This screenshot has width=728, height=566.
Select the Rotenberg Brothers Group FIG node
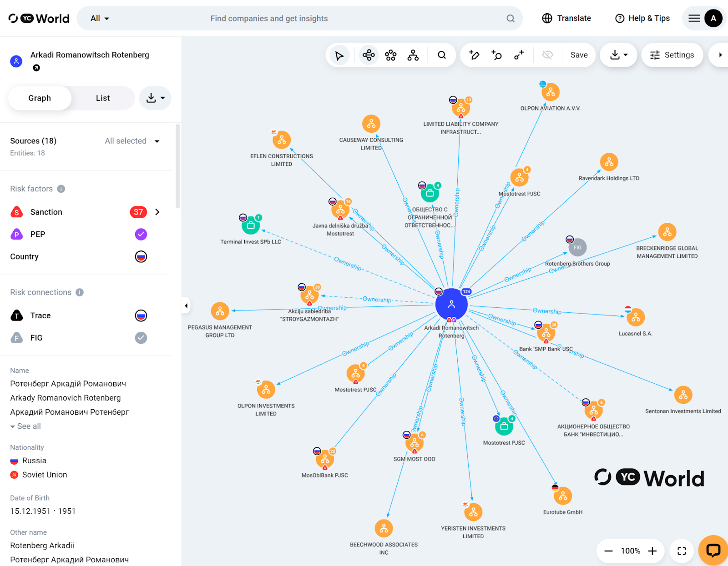point(577,247)
